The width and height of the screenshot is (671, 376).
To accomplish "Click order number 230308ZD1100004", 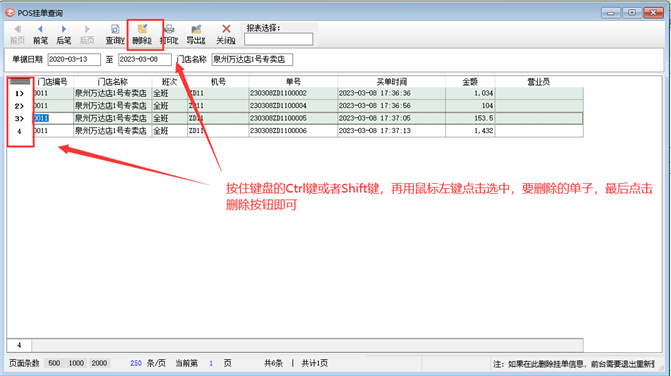I will coord(293,106).
